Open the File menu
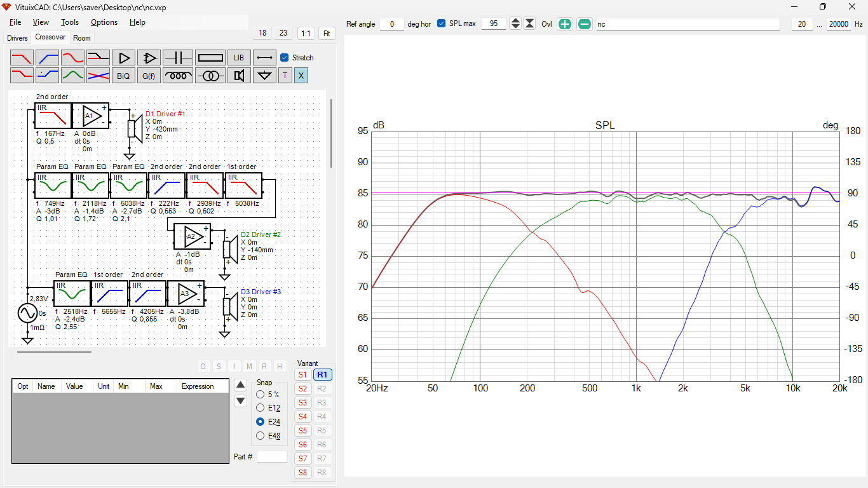Viewport: 868px width, 488px height. pyautogui.click(x=15, y=22)
